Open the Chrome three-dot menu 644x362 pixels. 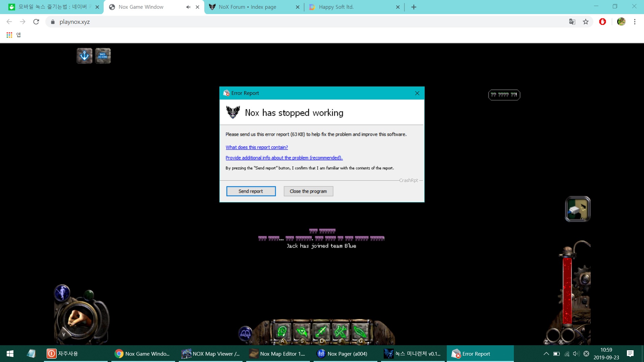click(x=635, y=22)
